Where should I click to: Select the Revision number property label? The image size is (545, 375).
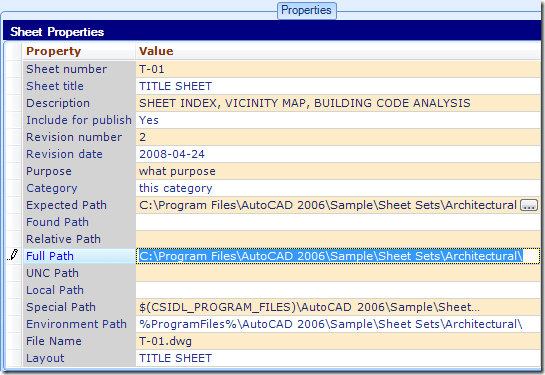(74, 137)
